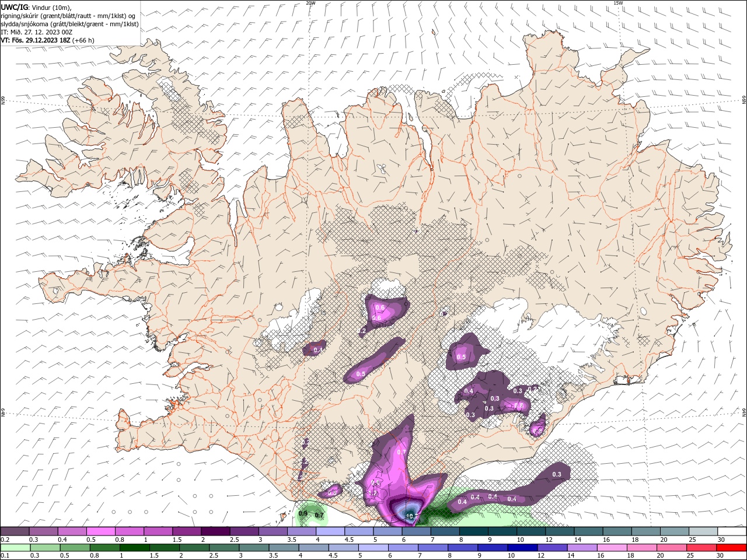Click the '10.1' precipitation value on south coast
This screenshot has height=560, width=747.
(x=411, y=516)
